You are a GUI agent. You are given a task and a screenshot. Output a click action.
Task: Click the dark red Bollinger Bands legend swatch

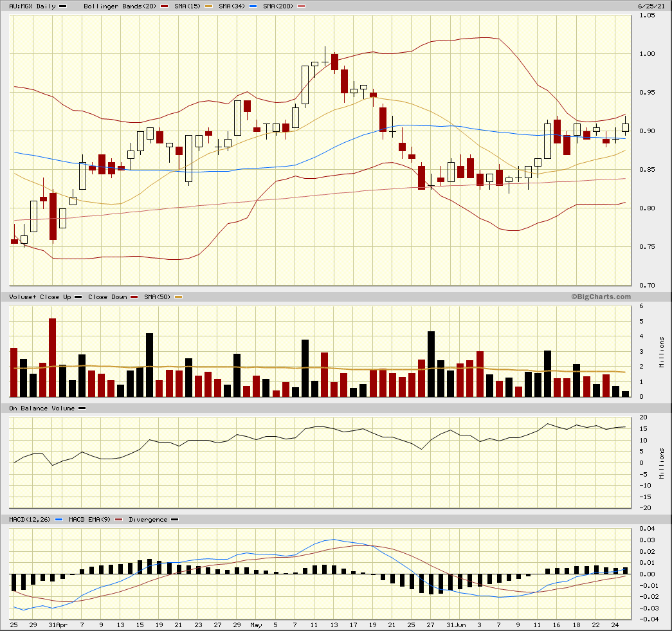164,6
